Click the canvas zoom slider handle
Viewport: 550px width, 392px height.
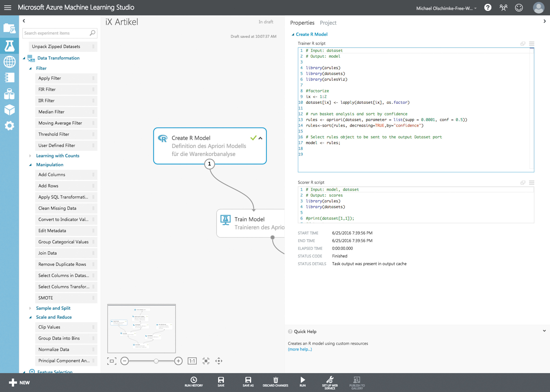coord(156,361)
